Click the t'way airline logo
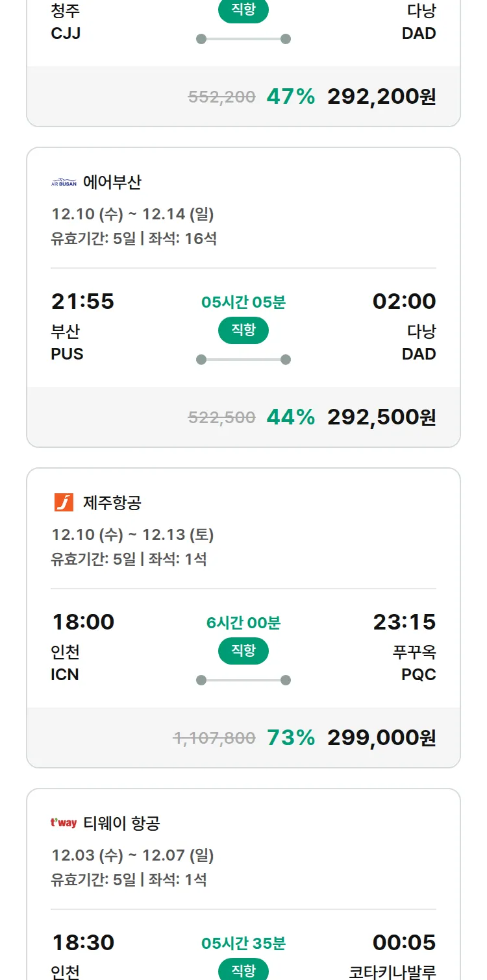The height and width of the screenshot is (980, 487). [64, 823]
